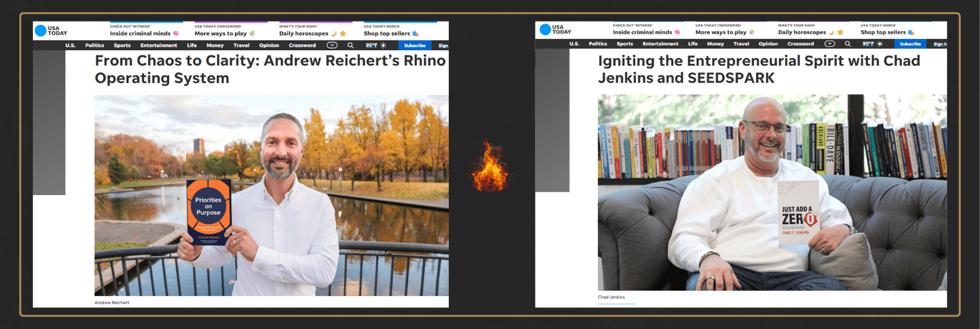Click Andrew Reichert photo by the pond
The height and width of the screenshot is (329, 980).
[x=271, y=196]
